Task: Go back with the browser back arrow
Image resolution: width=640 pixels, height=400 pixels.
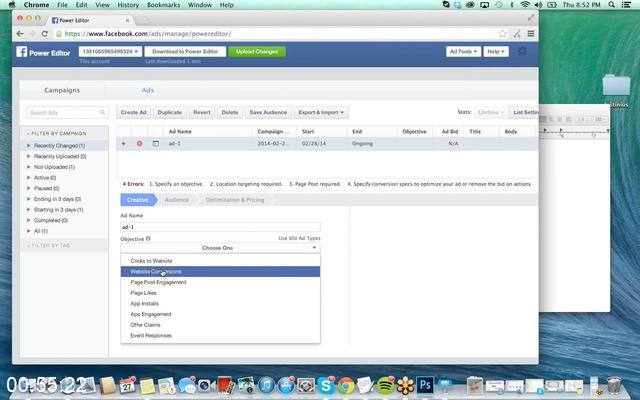Action: tap(20, 34)
